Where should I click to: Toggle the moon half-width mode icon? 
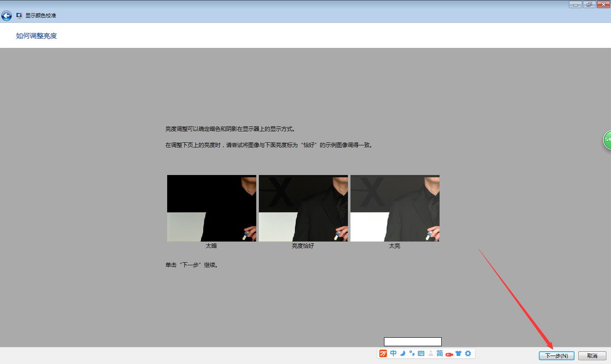[x=403, y=353]
